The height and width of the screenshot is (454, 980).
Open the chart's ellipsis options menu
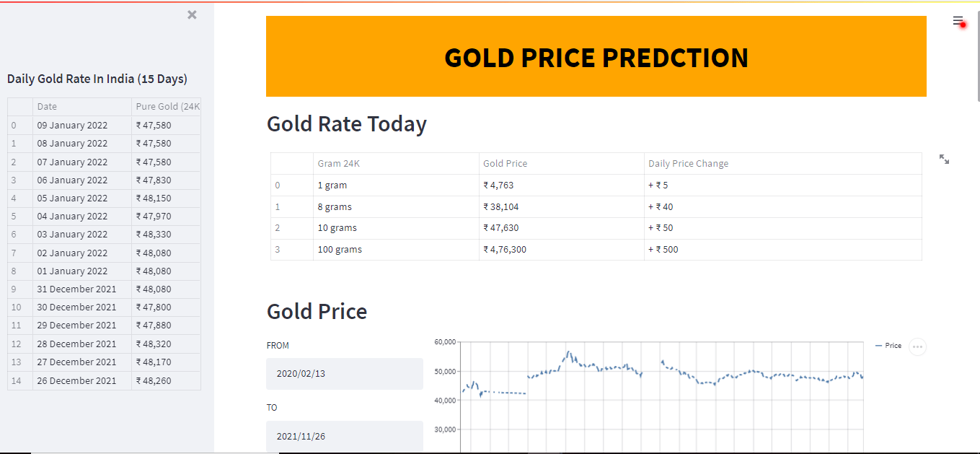917,346
